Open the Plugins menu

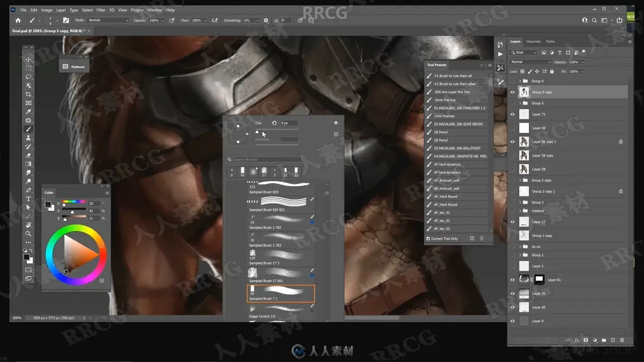(x=137, y=10)
